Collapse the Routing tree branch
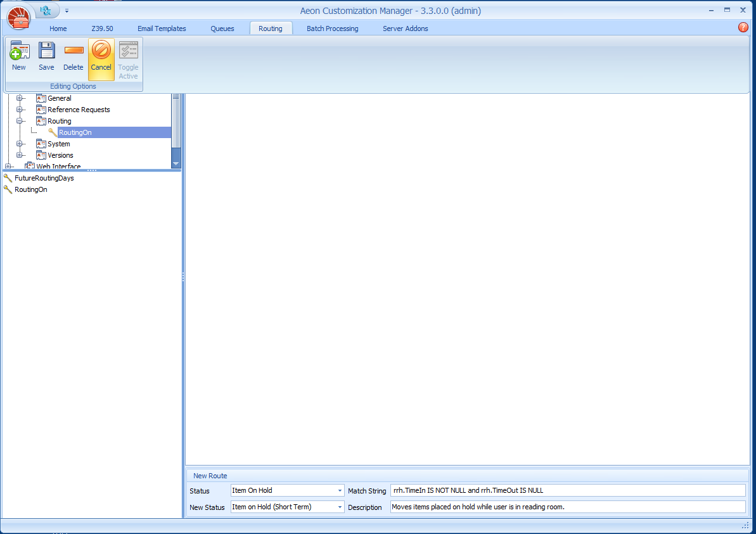Screen dimensions: 756x534 20,121
